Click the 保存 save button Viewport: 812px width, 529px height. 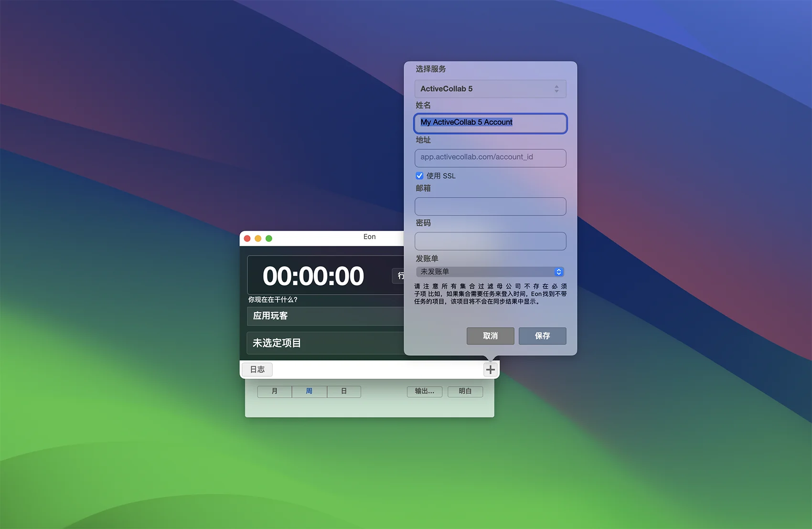pyautogui.click(x=542, y=336)
